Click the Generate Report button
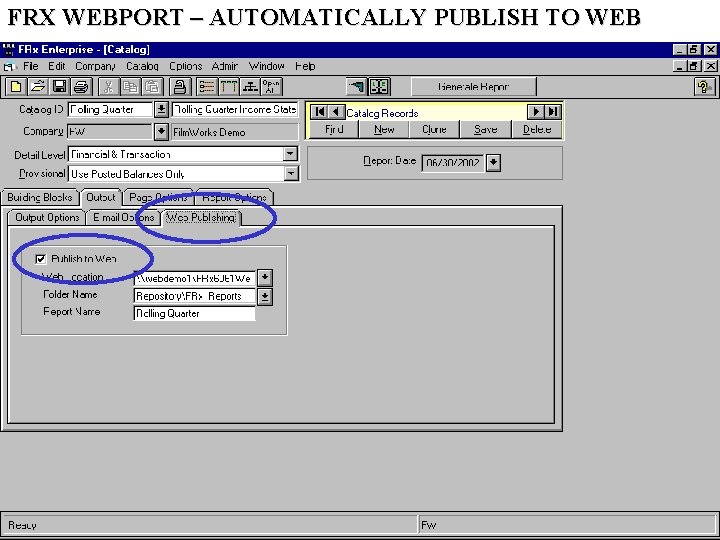The width and height of the screenshot is (720, 540). [473, 87]
